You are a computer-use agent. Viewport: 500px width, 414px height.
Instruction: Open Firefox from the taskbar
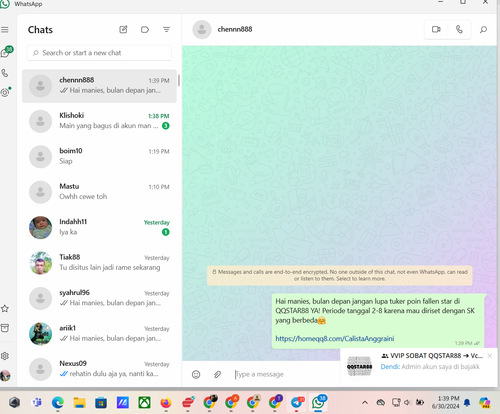tap(166, 403)
